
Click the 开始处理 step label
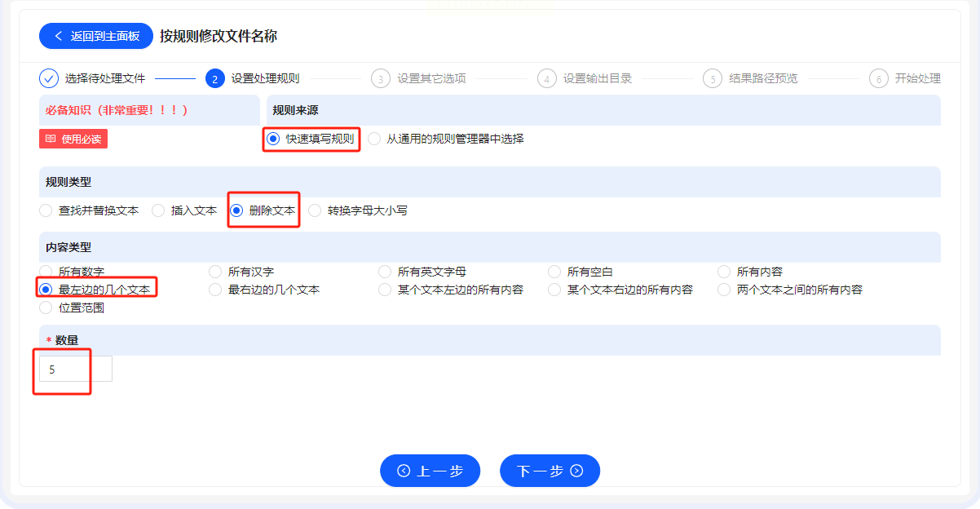(918, 78)
